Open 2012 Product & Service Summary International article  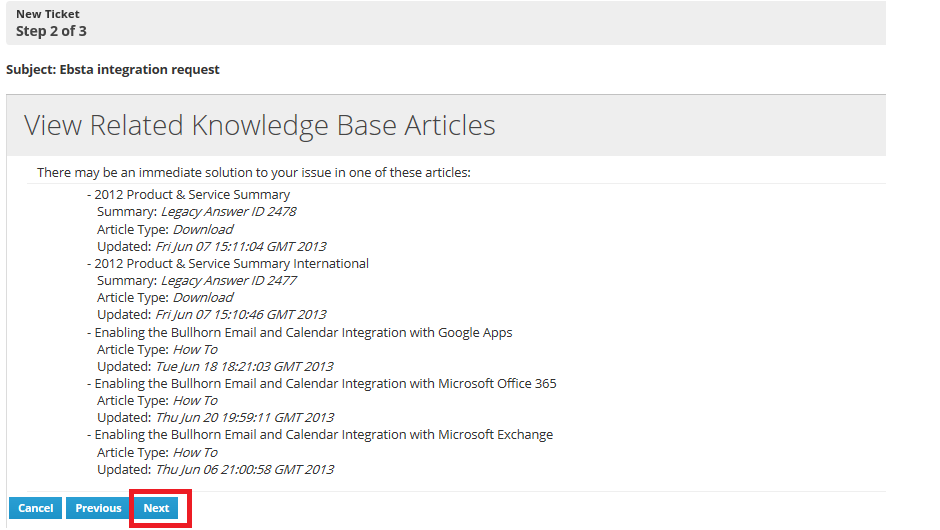231,264
